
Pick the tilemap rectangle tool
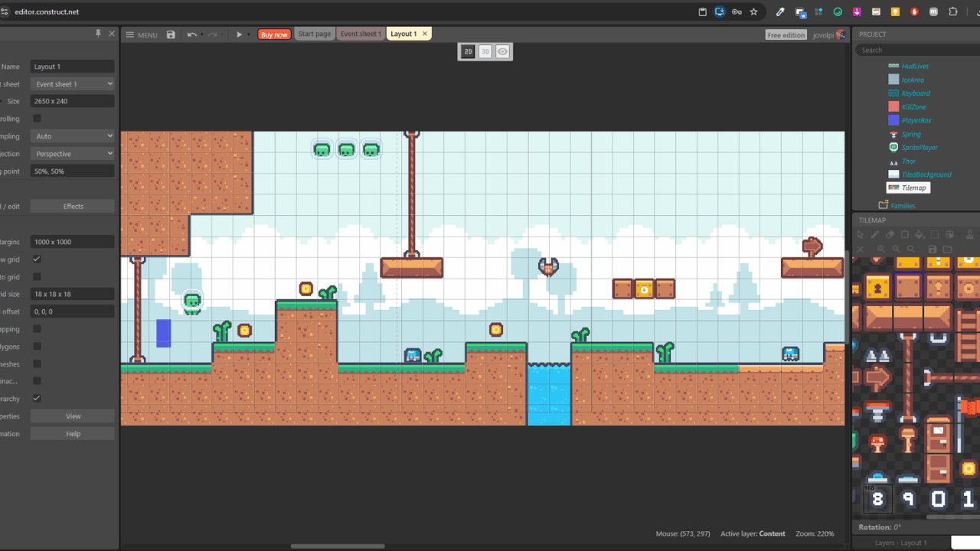click(904, 235)
